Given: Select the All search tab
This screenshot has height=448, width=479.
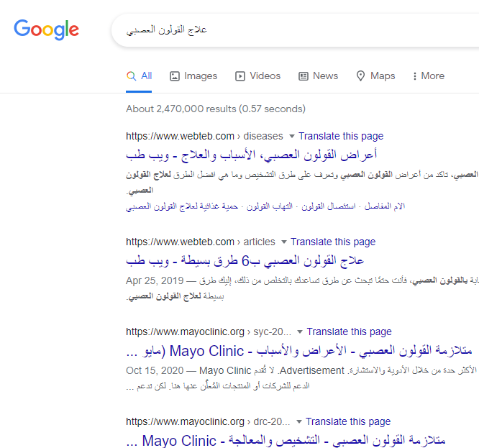Looking at the screenshot, I should [x=139, y=76].
